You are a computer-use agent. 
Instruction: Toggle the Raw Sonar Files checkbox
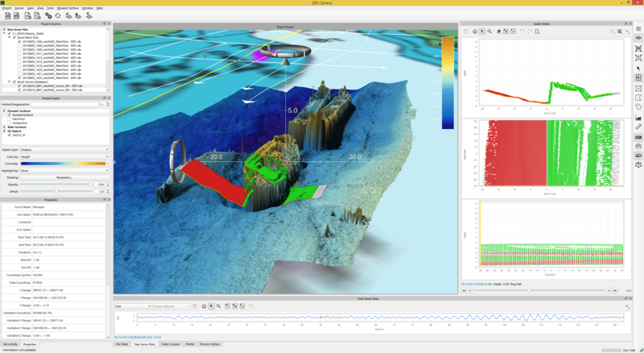click(5, 29)
